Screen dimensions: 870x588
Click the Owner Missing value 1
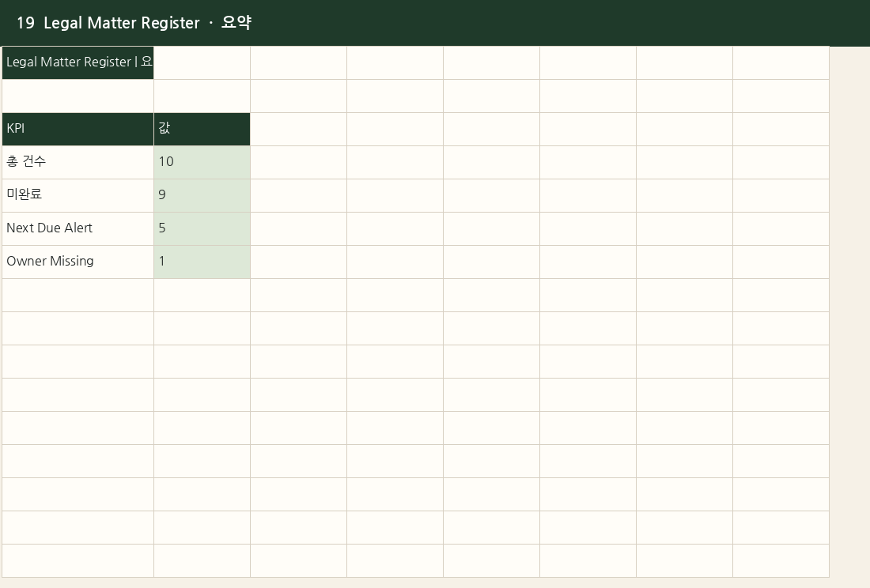202,262
